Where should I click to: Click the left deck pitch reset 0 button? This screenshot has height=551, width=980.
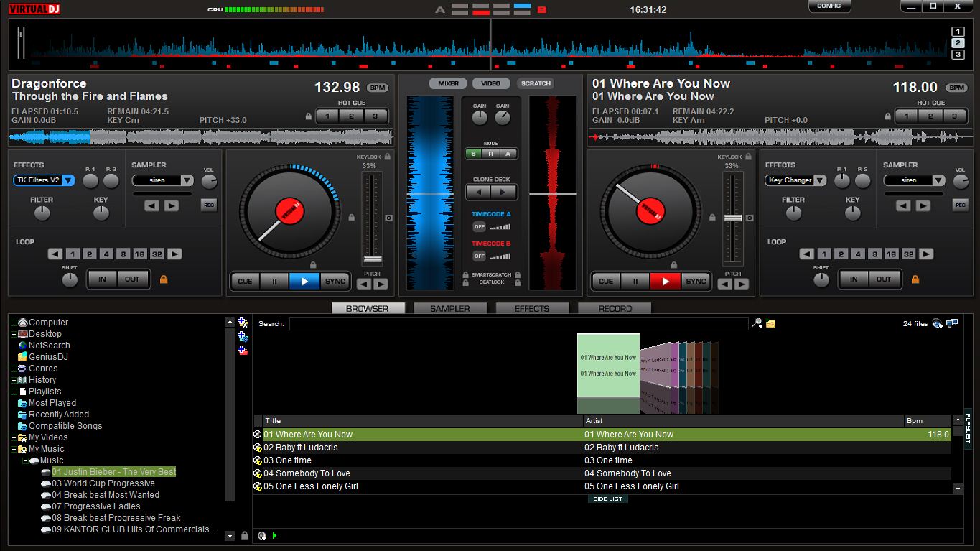click(x=388, y=218)
